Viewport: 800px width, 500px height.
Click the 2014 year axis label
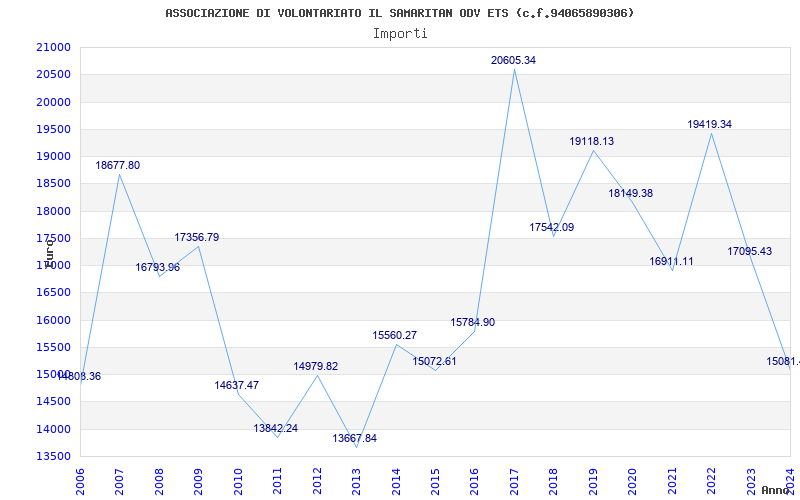pos(396,481)
